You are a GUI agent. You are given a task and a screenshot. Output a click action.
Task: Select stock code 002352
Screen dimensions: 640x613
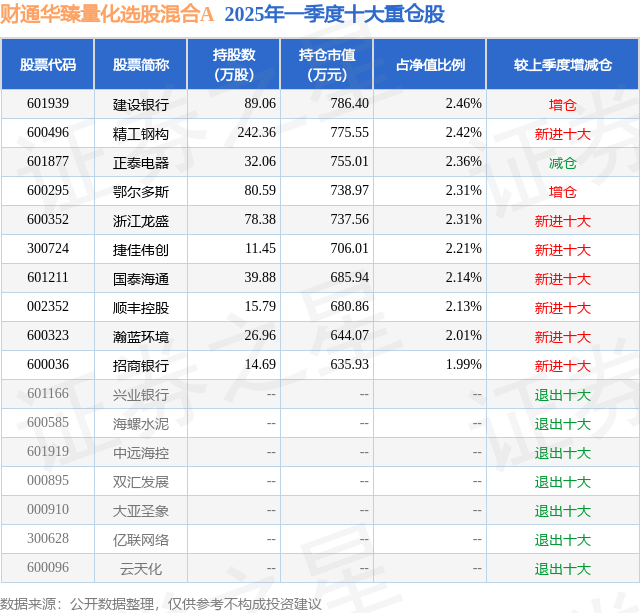tap(48, 306)
